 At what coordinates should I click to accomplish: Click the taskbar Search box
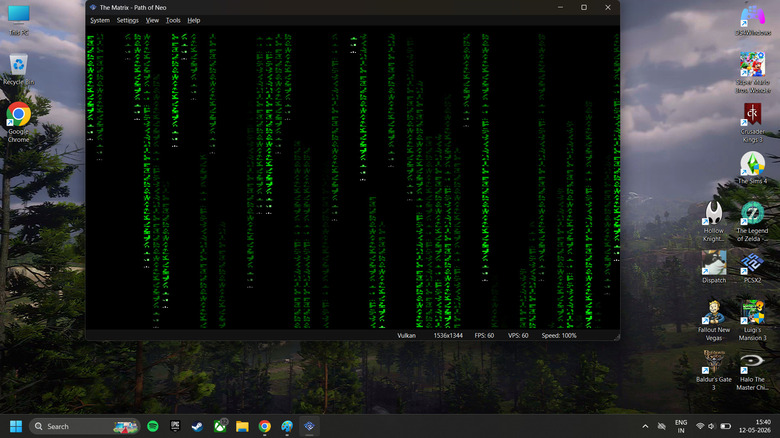point(85,427)
